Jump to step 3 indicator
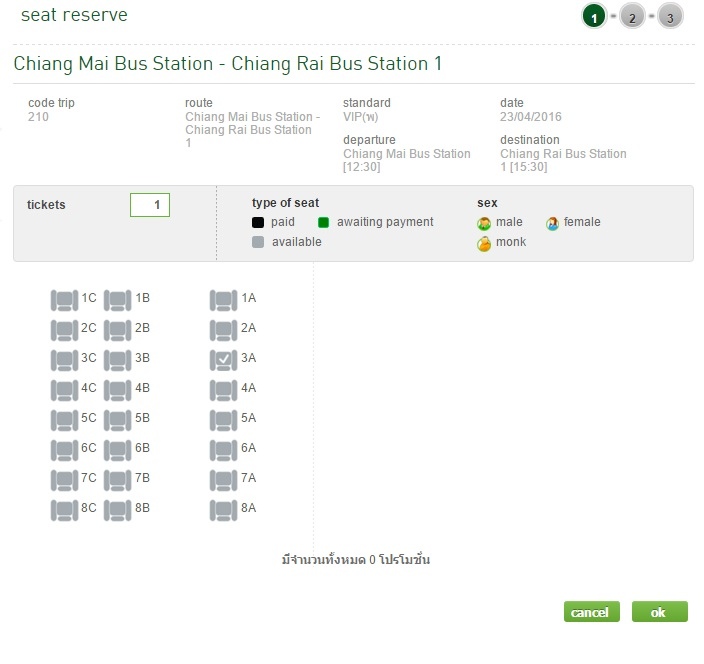The height and width of the screenshot is (664, 704). pos(670,17)
